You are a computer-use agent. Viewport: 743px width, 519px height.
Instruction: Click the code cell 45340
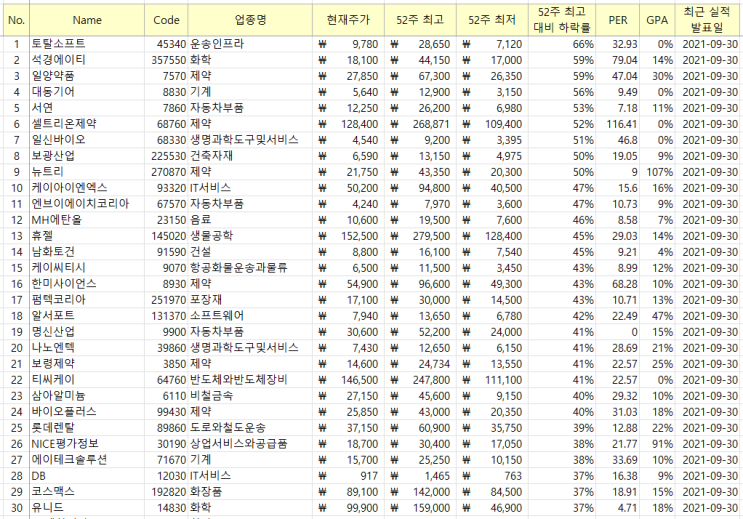click(166, 44)
